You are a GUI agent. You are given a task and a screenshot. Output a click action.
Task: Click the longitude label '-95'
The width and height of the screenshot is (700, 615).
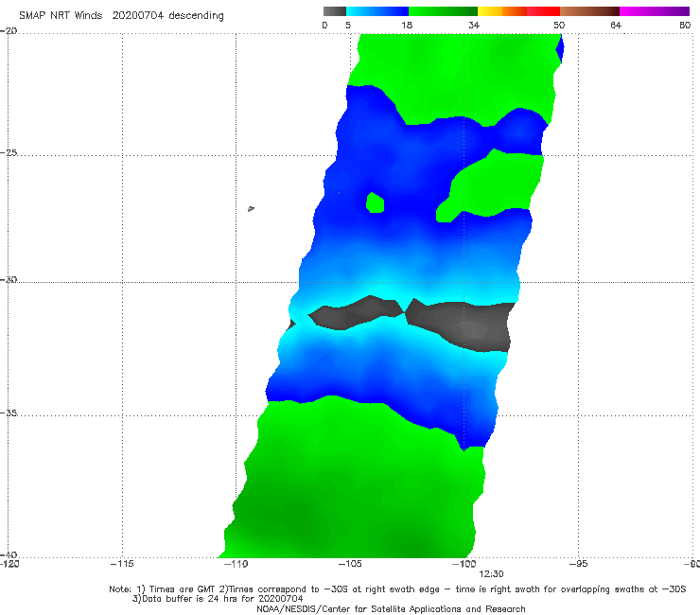click(x=578, y=564)
